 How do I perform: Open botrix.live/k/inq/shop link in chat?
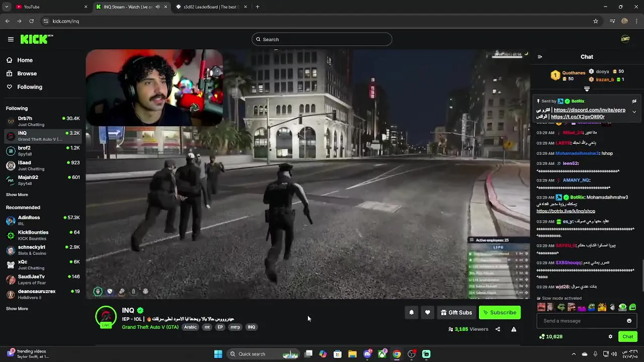point(566,211)
